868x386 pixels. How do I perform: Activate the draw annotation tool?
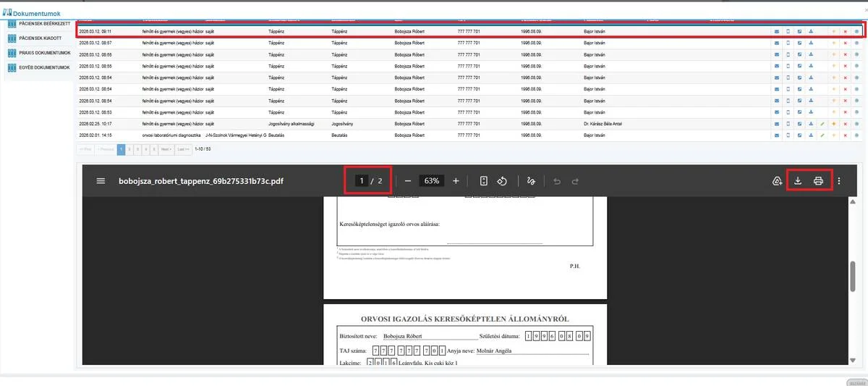tap(532, 181)
